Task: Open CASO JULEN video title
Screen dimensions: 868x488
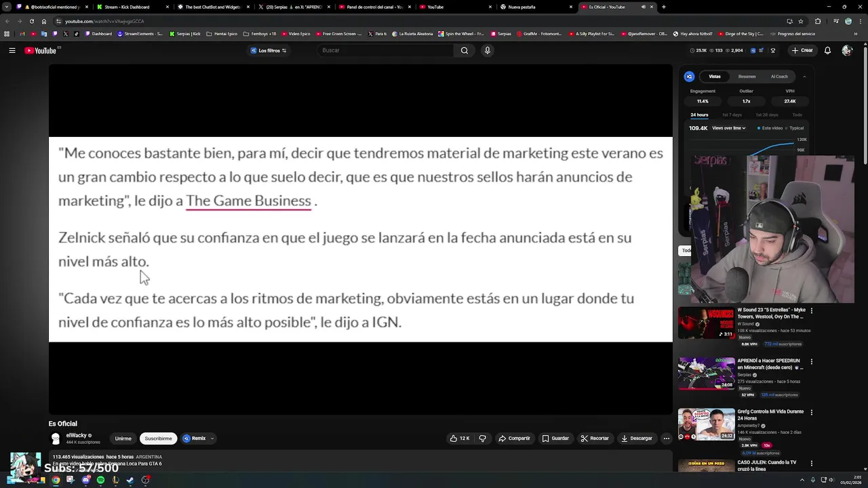Action: point(766,466)
